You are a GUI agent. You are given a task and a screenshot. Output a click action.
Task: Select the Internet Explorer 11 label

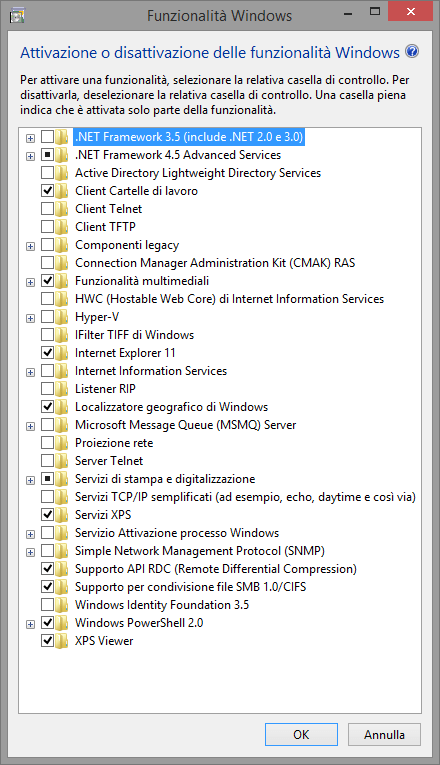[125, 353]
